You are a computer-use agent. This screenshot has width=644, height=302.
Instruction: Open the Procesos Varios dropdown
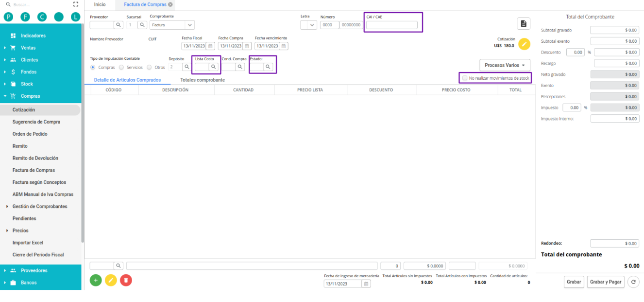[x=505, y=65]
